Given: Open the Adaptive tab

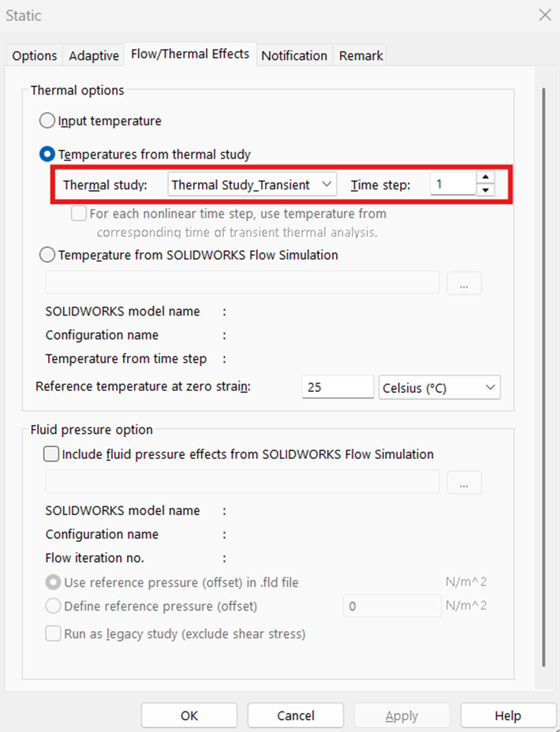Looking at the screenshot, I should point(92,55).
